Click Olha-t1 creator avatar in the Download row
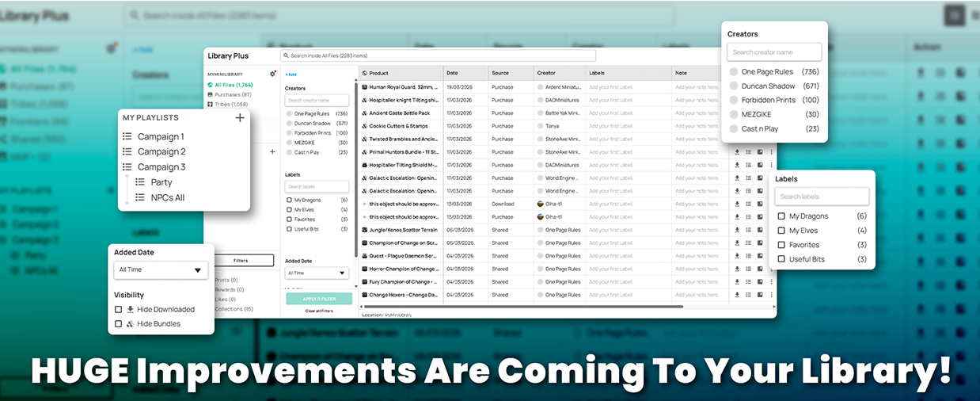980x401 pixels. point(540,204)
